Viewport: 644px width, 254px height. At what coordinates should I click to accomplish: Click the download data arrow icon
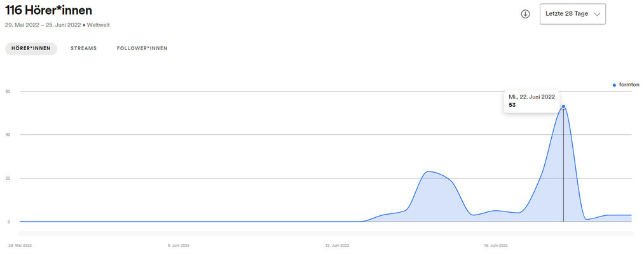[525, 14]
